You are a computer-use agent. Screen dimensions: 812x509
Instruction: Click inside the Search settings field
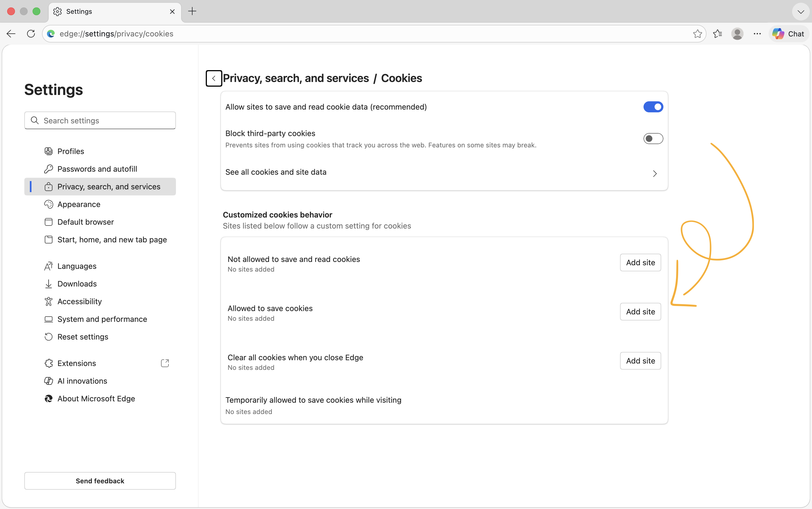(100, 120)
